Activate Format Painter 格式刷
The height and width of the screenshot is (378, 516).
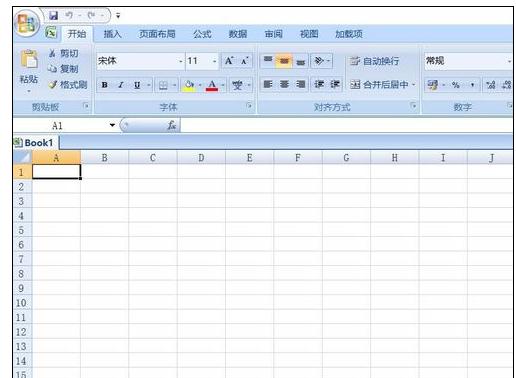click(x=68, y=85)
